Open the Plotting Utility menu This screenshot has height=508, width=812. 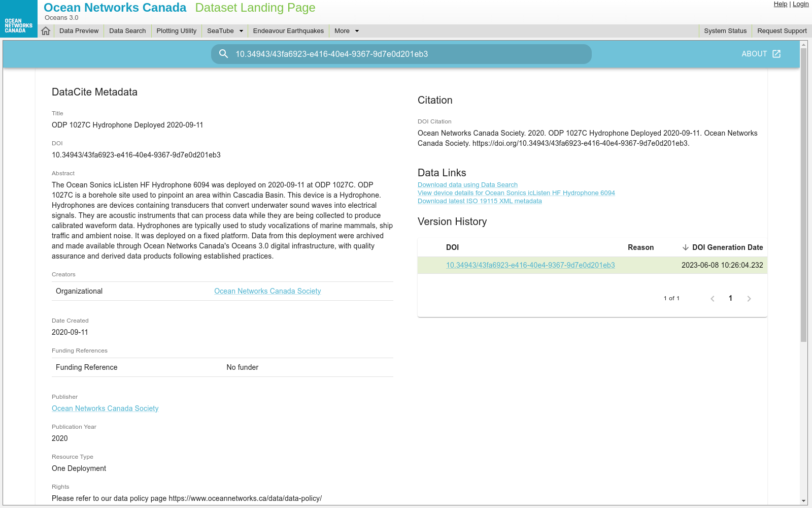tap(177, 31)
